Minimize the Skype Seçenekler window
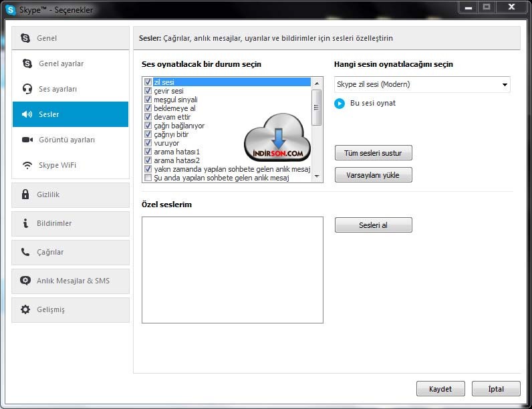The width and height of the screenshot is (532, 409). coord(469,7)
